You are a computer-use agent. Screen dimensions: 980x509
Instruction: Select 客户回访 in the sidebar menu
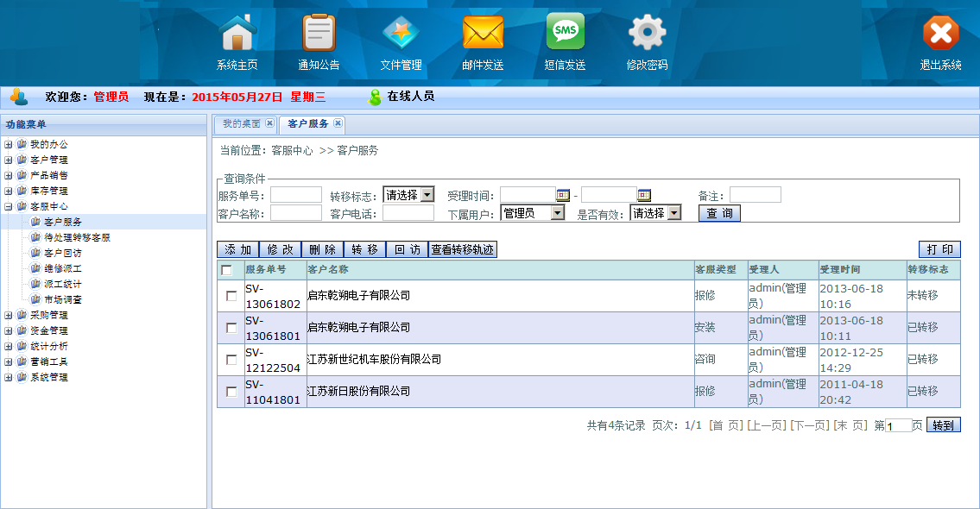pos(62,254)
